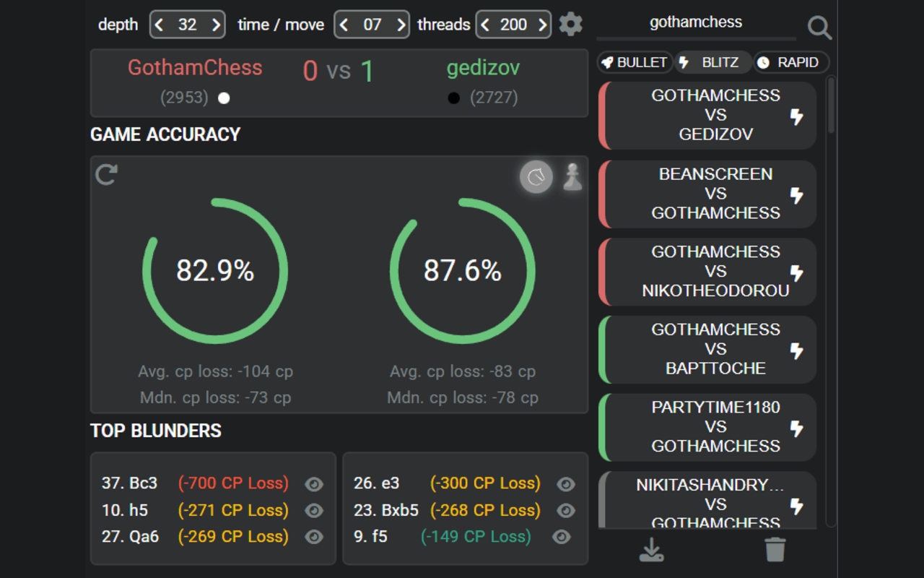Filter games by Rapid

coord(791,62)
